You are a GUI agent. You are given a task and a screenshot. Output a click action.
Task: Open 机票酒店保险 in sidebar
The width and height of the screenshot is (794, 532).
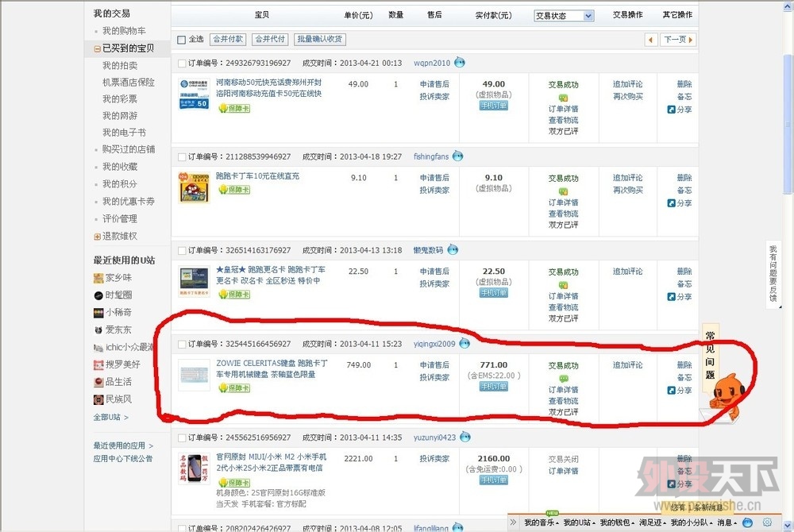tap(129, 82)
